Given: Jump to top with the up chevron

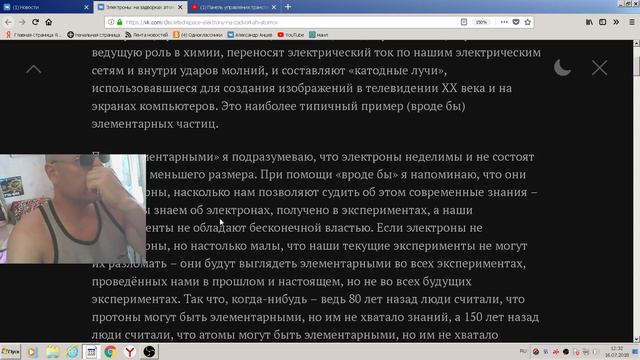Looking at the screenshot, I should click(x=33, y=69).
